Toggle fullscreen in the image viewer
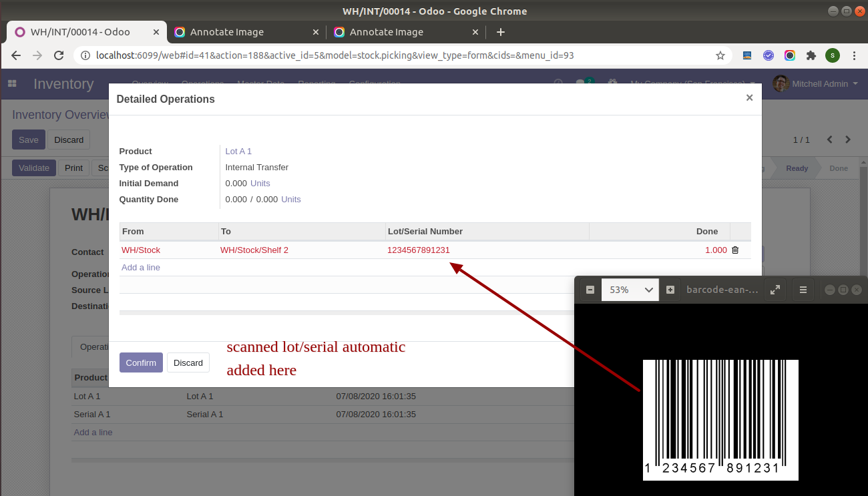The height and width of the screenshot is (496, 868). pos(775,290)
